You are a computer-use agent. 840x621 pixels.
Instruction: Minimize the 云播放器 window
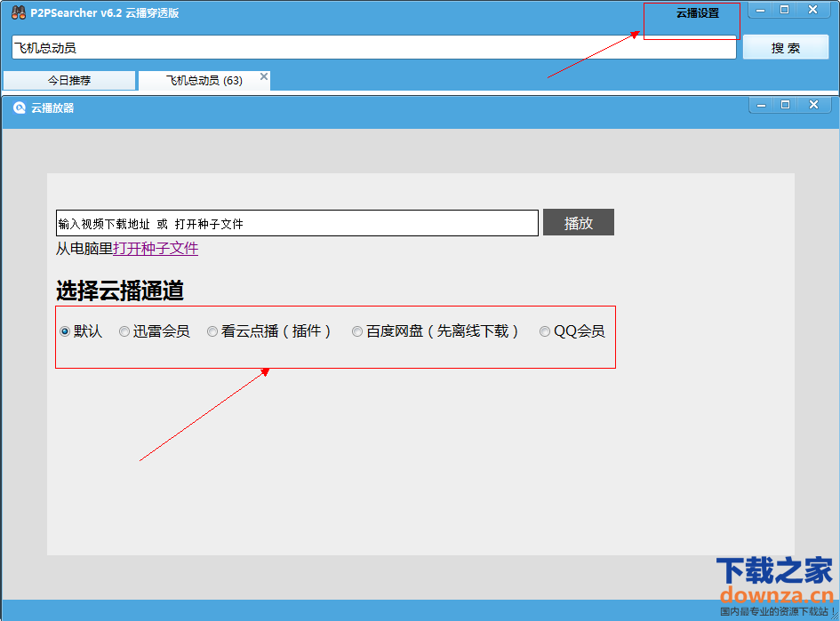coord(761,105)
